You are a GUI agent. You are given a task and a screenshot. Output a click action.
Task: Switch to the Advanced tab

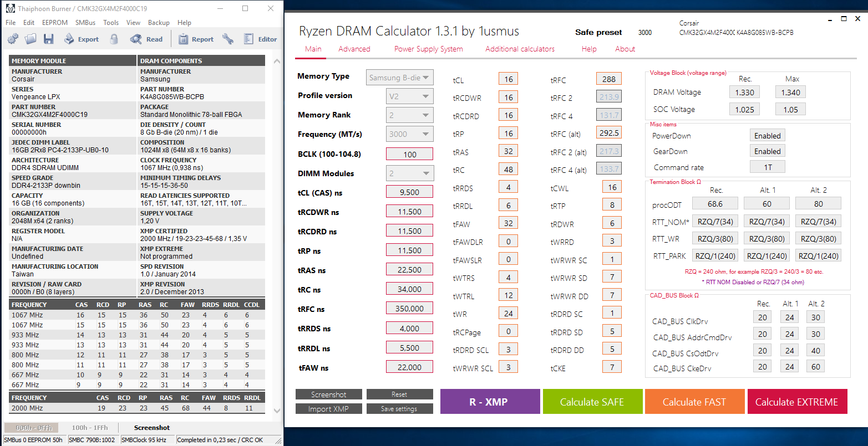coord(354,49)
